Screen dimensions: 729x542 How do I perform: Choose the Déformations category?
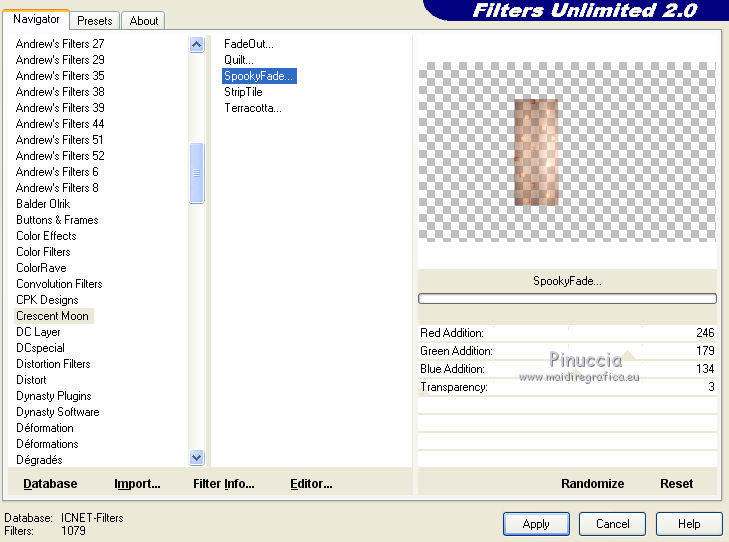pos(47,444)
